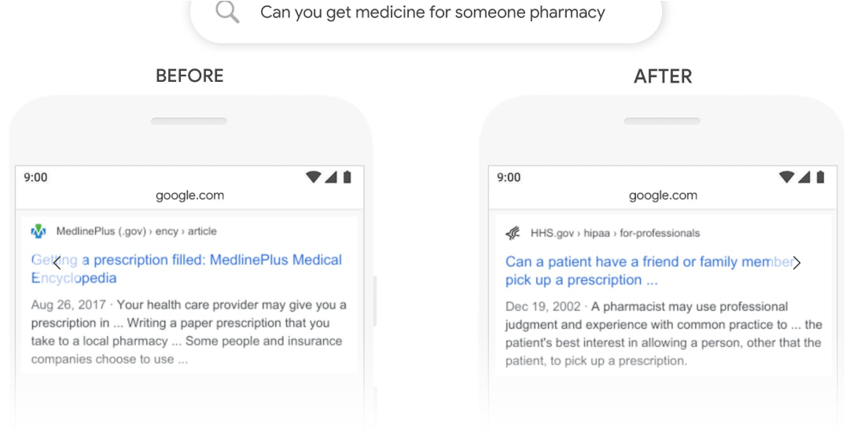Tap the cellular signal icon on BEFORE phone

point(331,177)
